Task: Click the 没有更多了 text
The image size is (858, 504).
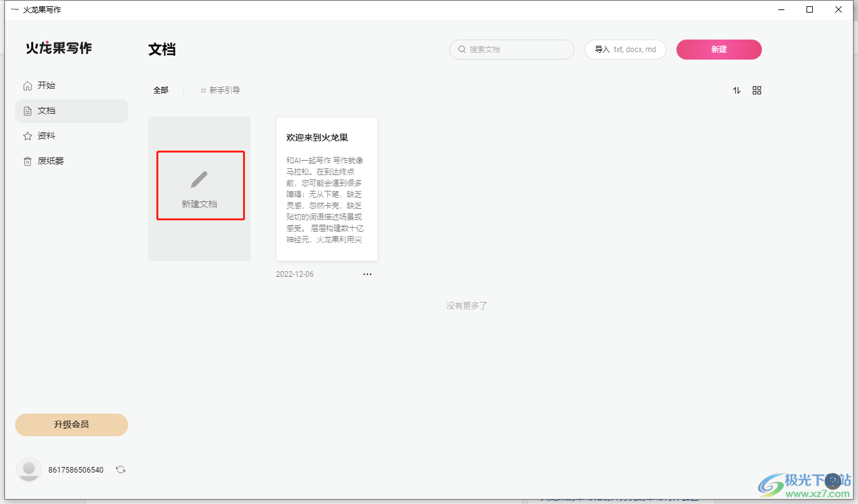Action: click(467, 306)
